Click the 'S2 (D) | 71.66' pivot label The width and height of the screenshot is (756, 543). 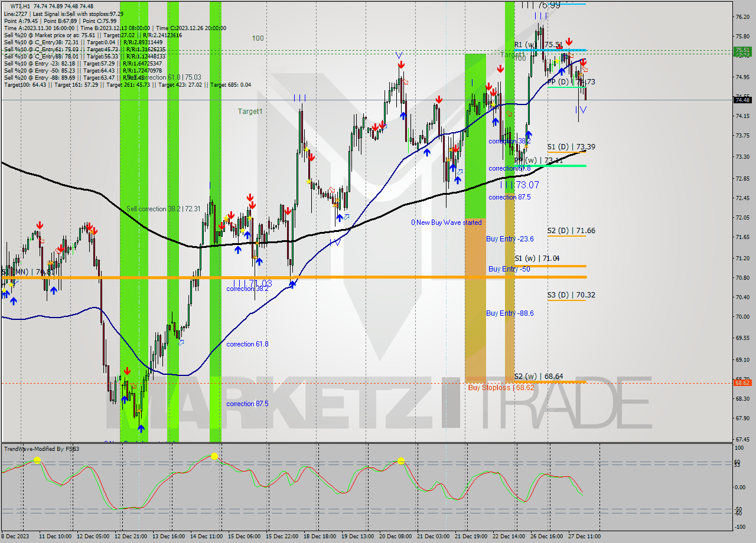pyautogui.click(x=571, y=231)
